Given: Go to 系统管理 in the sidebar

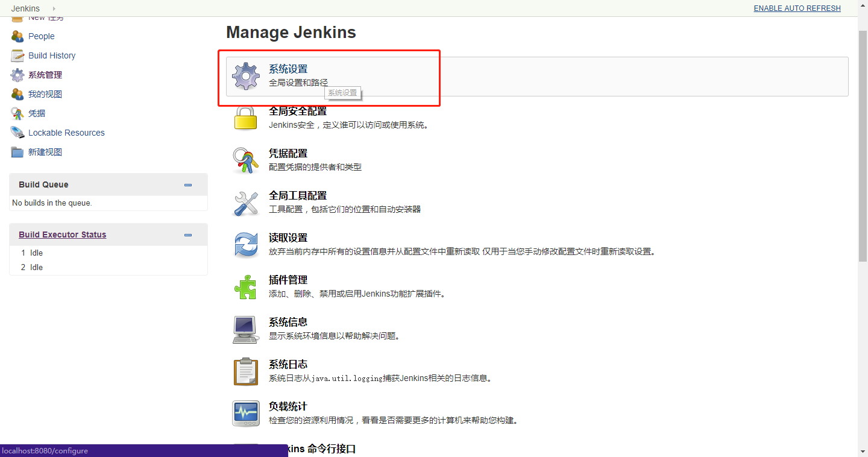Looking at the screenshot, I should coord(45,75).
